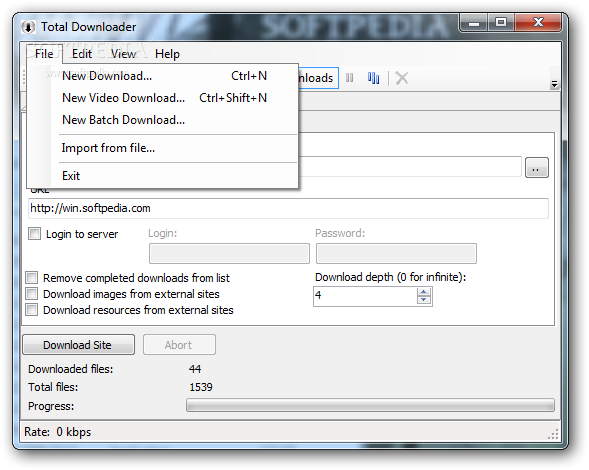The image size is (589, 470).
Task: Click the Downloaded files value 44
Action: 195,369
